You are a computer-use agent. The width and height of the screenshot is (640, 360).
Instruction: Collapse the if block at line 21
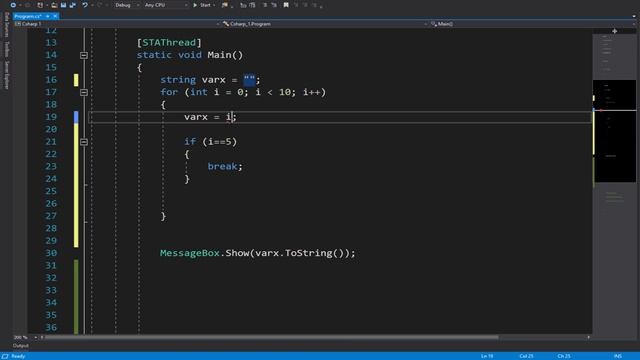[84, 142]
